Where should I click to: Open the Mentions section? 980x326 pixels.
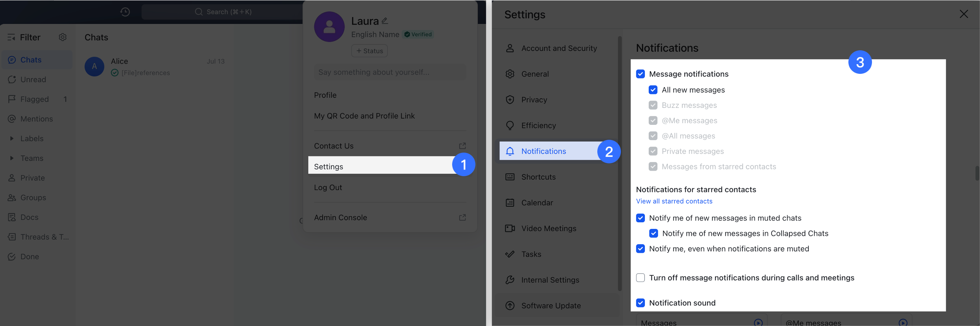pyautogui.click(x=36, y=119)
